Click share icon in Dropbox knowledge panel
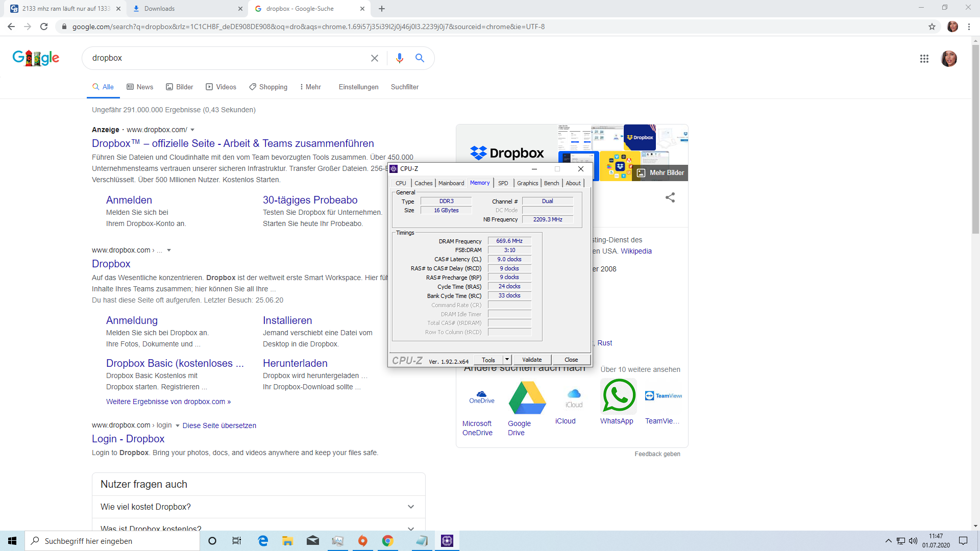The width and height of the screenshot is (980, 551). point(670,197)
